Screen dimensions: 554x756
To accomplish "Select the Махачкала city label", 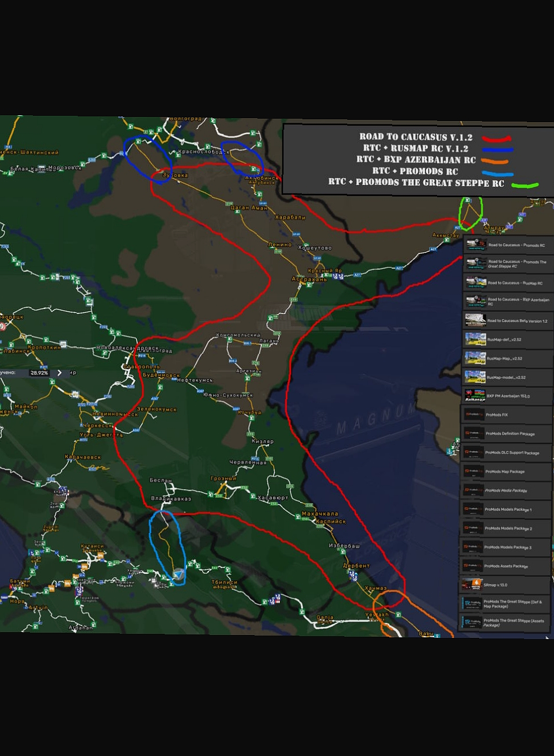I will [x=320, y=514].
